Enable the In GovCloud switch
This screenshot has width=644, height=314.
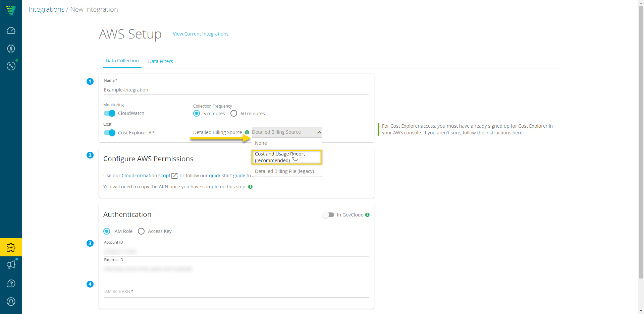[x=328, y=215]
